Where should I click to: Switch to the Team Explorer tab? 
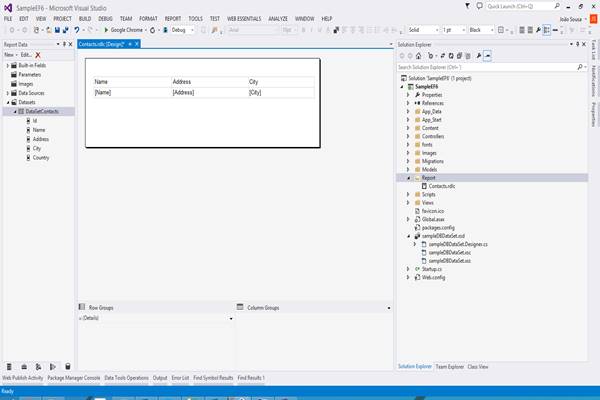450,367
